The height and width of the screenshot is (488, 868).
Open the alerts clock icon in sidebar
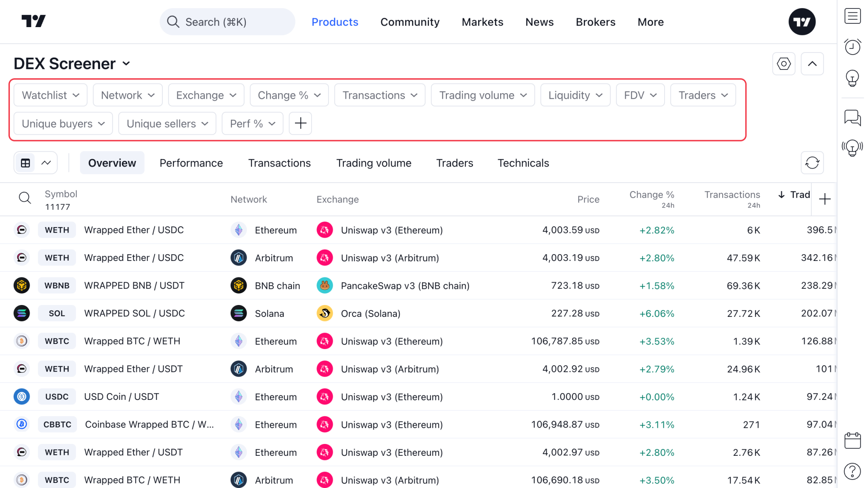click(x=852, y=47)
